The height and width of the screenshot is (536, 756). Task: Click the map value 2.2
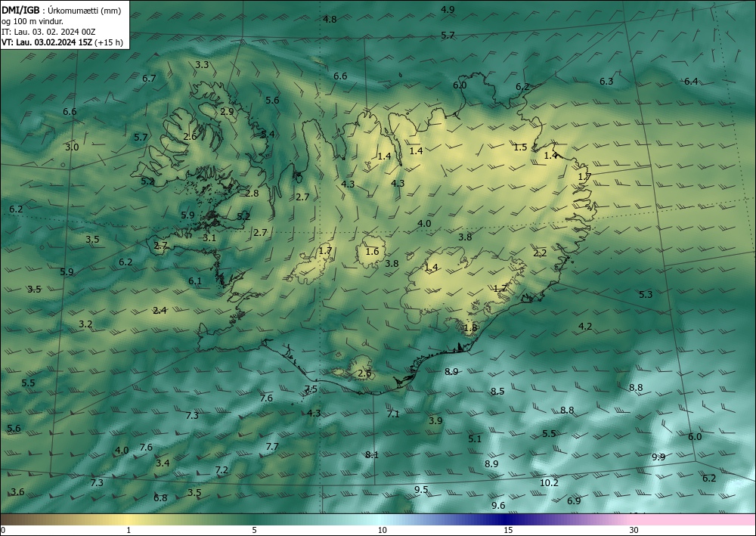pyautogui.click(x=540, y=253)
